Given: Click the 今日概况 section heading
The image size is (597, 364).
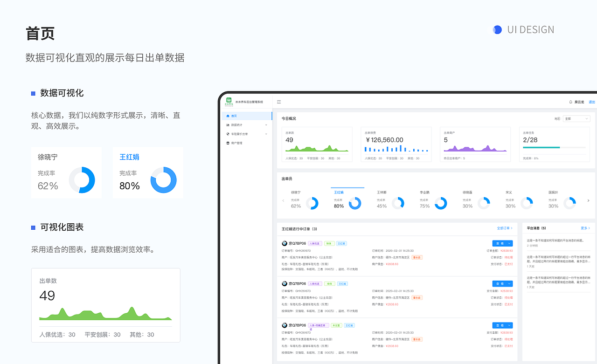Looking at the screenshot, I should click(x=289, y=118).
